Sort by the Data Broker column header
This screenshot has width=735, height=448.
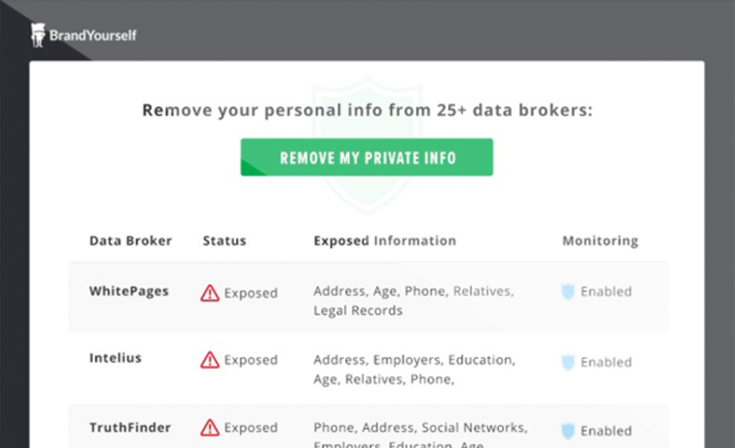point(130,241)
